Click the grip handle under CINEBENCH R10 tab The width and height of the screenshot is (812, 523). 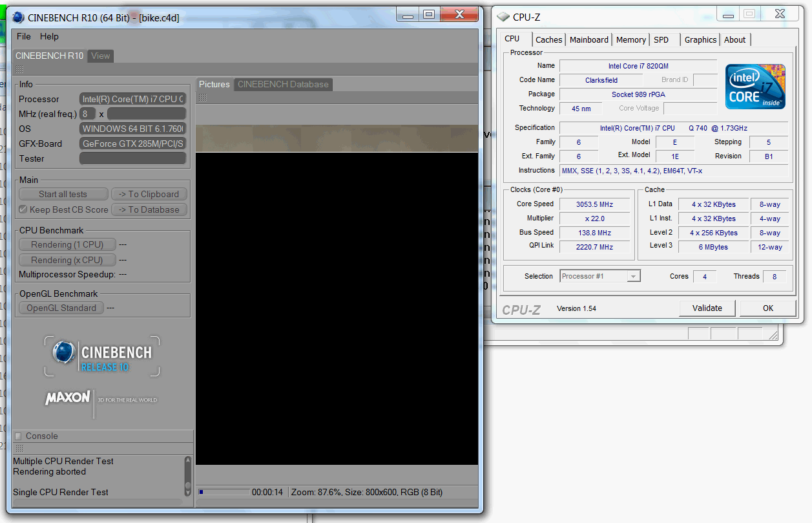[19, 69]
